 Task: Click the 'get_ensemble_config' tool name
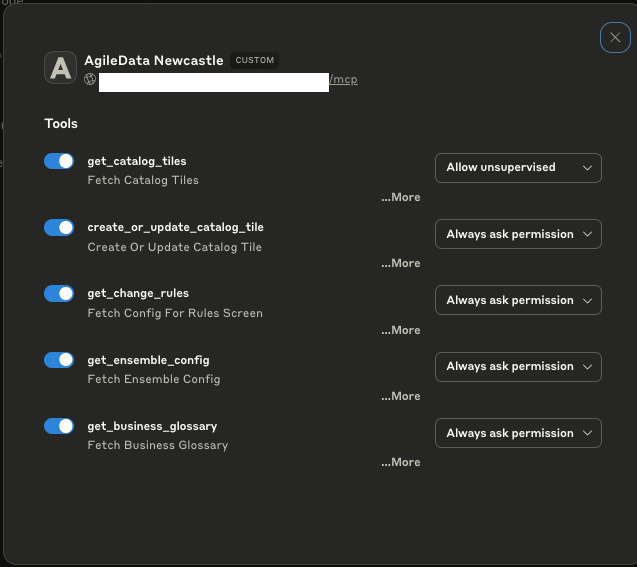click(x=148, y=360)
